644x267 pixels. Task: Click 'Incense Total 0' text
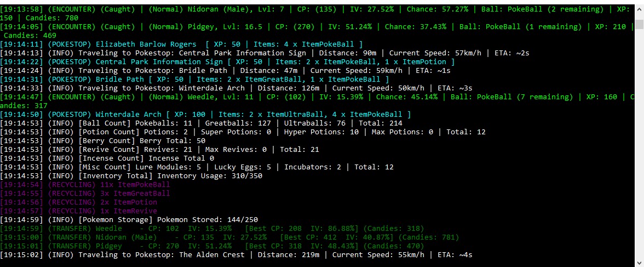click(x=181, y=158)
